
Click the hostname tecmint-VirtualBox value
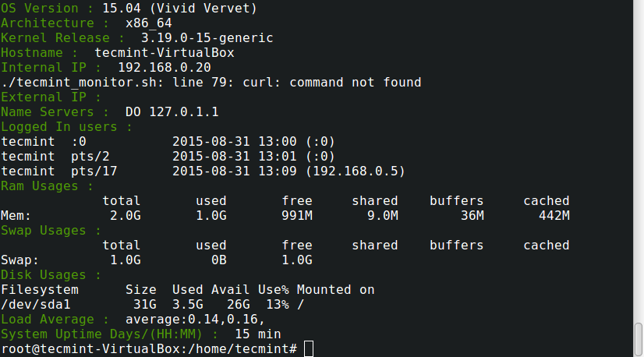164,52
